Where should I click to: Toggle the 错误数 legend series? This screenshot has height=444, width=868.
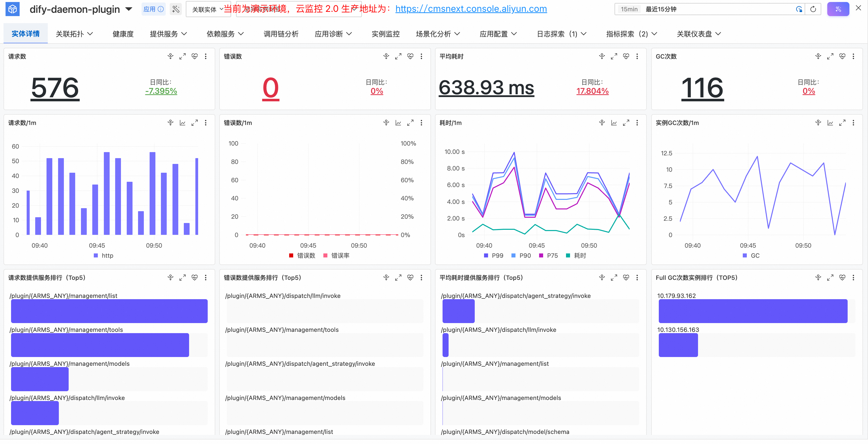point(302,255)
